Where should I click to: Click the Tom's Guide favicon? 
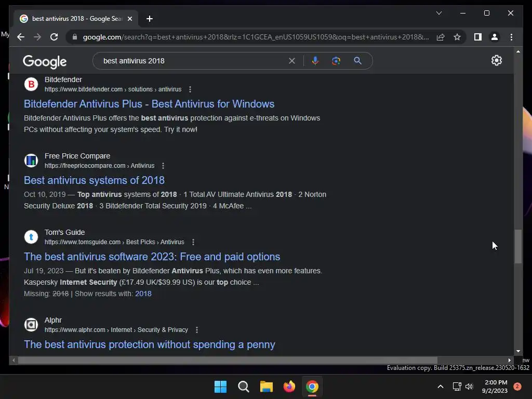31,237
